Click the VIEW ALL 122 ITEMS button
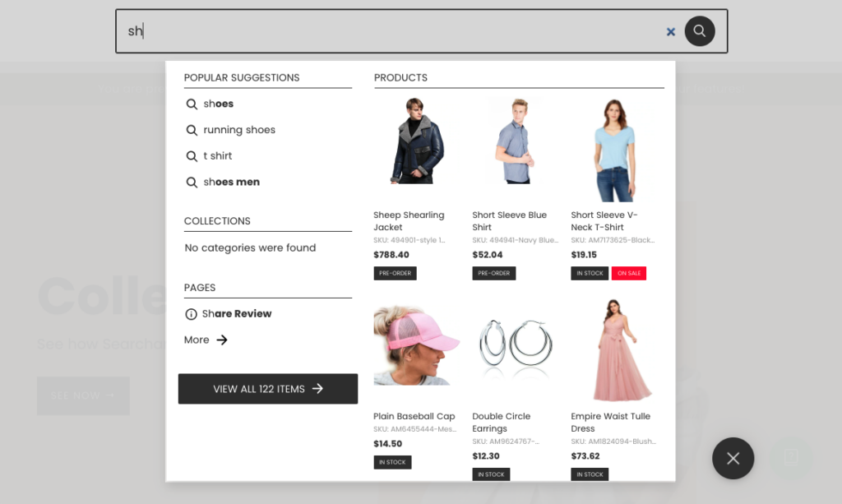 click(267, 388)
